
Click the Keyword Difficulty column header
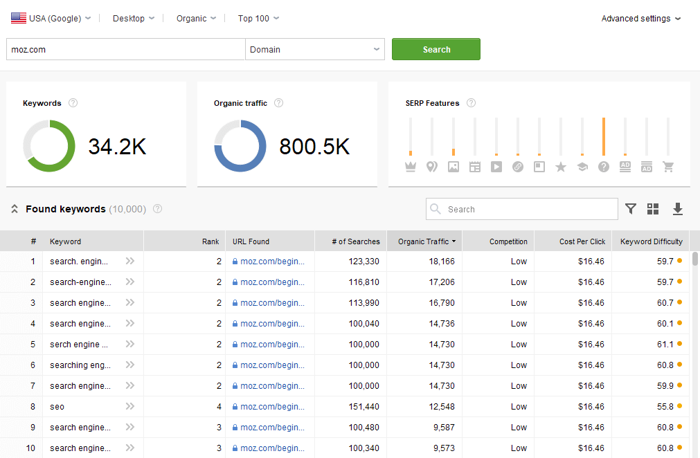tap(650, 241)
